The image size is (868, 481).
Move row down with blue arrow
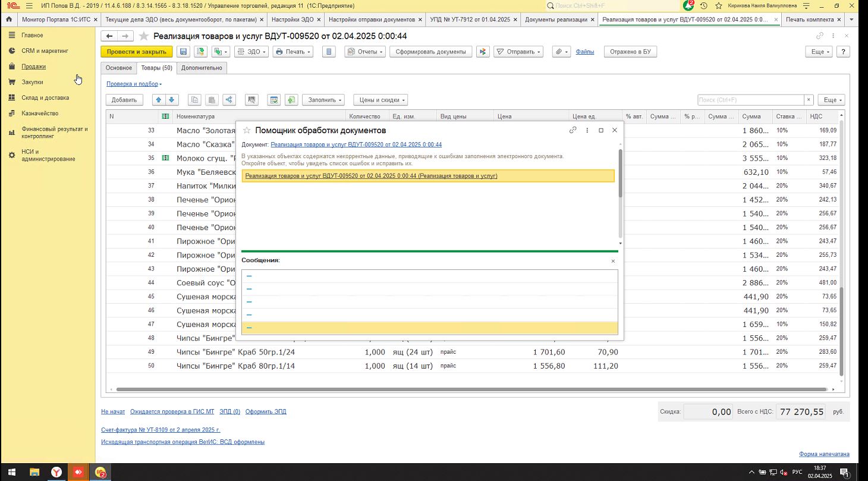pos(171,100)
